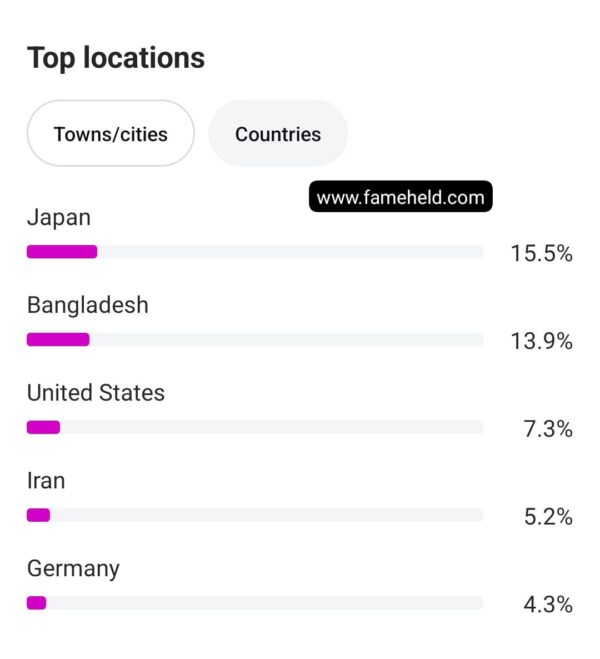Select the Iran country label
Viewport: 600px width, 659px height.
pos(46,481)
